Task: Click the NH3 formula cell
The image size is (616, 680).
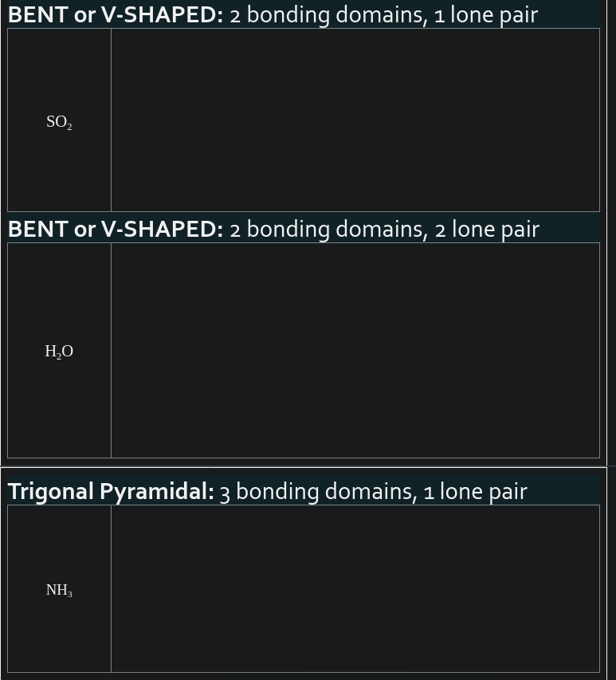Action: 59,590
